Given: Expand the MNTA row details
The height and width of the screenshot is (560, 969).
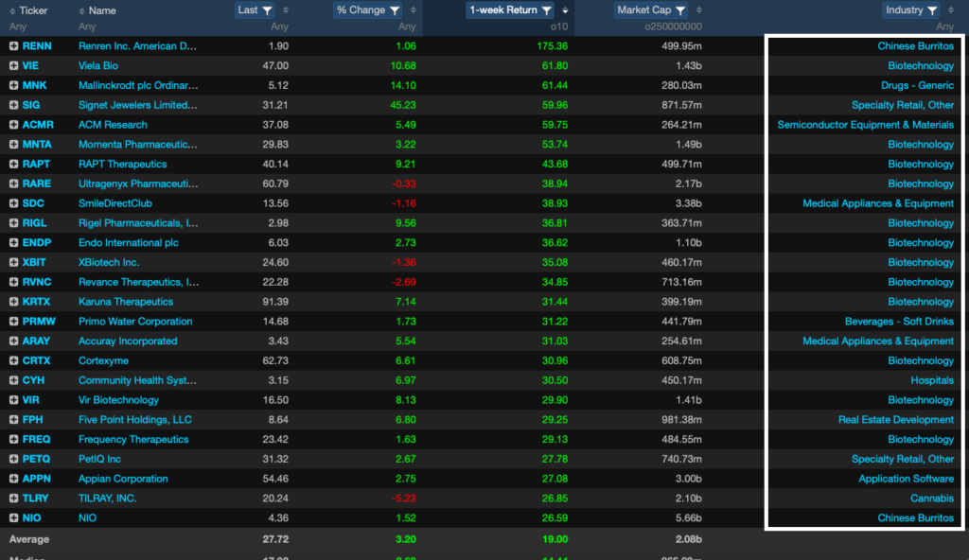Looking at the screenshot, I should (13, 144).
